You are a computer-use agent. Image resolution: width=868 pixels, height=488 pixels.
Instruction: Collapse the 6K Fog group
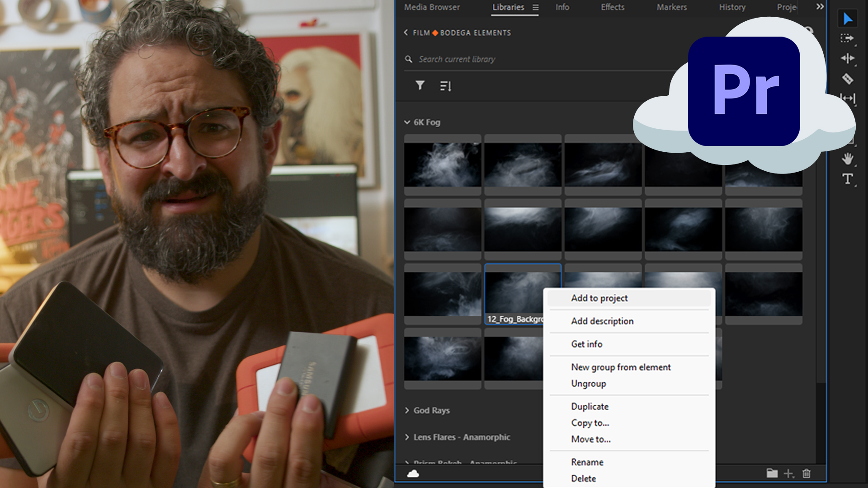(x=407, y=122)
